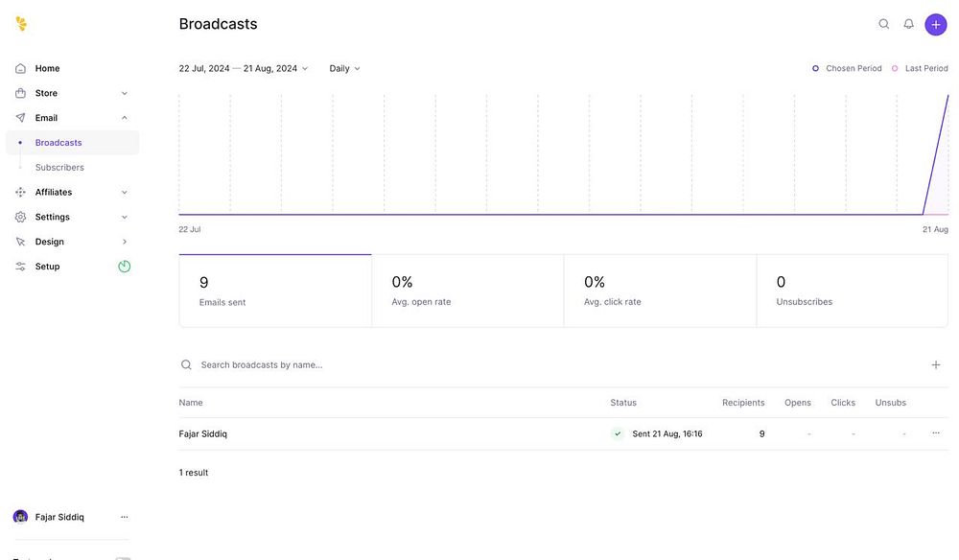Open the date range dropdown
959x560 pixels.
click(244, 69)
